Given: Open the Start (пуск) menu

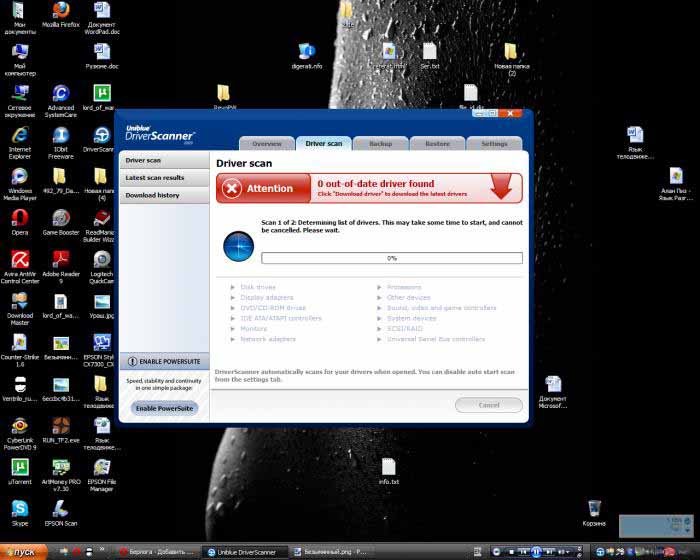Looking at the screenshot, I should tap(24, 552).
